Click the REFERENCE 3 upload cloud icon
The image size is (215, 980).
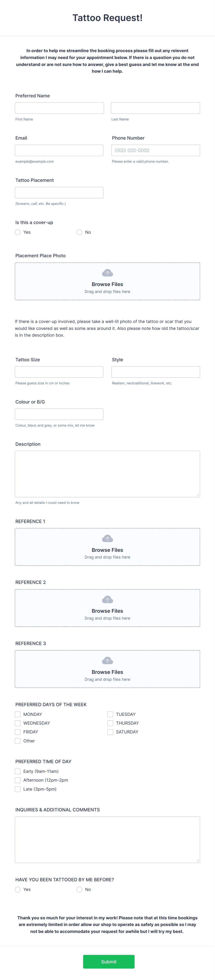point(107,660)
